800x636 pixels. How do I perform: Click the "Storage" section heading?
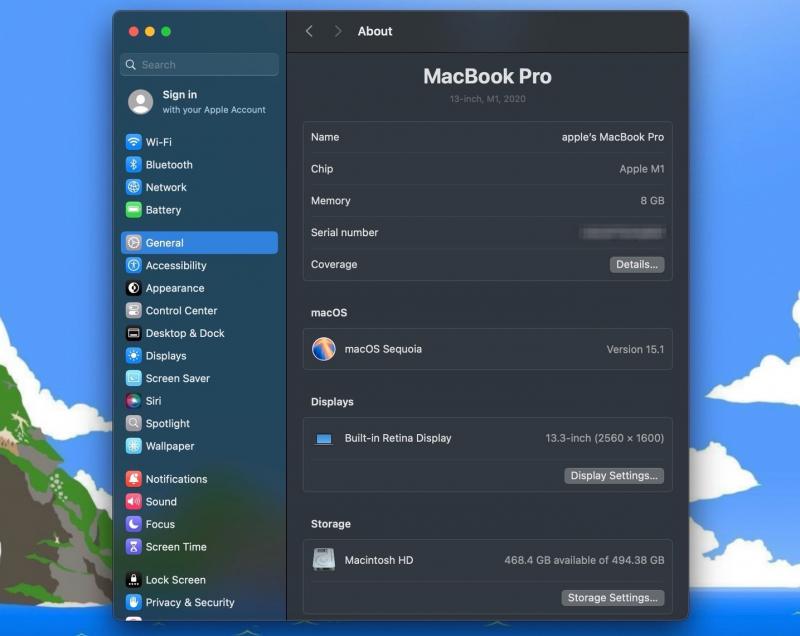pyautogui.click(x=331, y=524)
